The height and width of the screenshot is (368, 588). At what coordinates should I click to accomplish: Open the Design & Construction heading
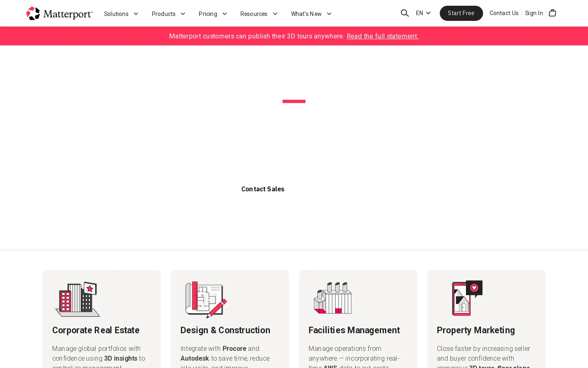pos(225,330)
